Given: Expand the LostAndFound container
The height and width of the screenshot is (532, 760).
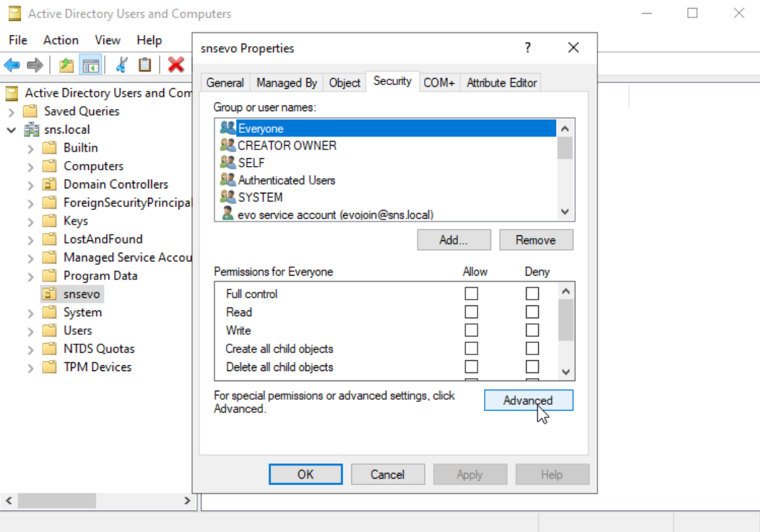Looking at the screenshot, I should click(x=30, y=240).
